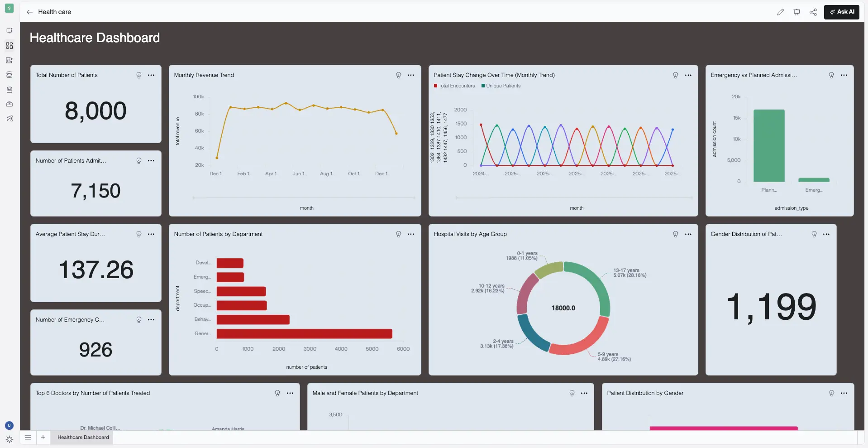Toggle the theme sun icon at bottom left

pos(10,439)
